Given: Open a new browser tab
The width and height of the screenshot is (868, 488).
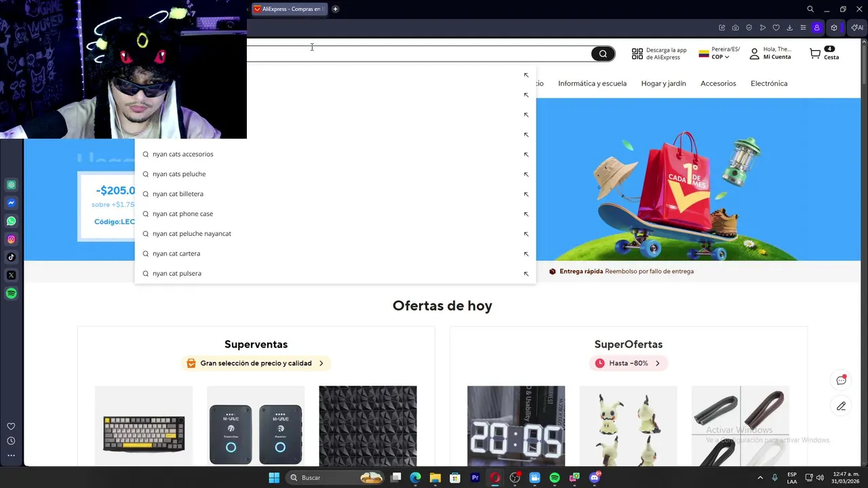Looking at the screenshot, I should point(335,9).
